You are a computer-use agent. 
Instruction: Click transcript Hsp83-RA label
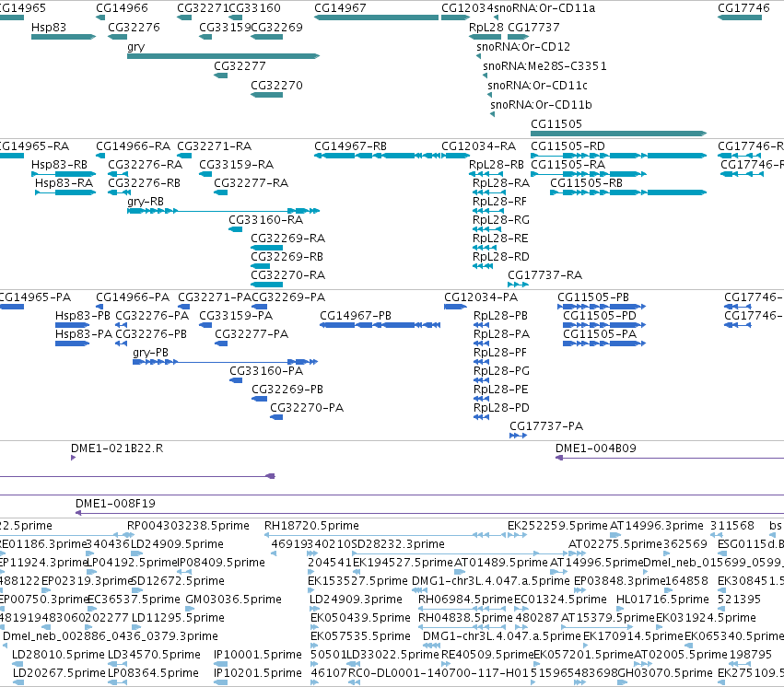pos(64,183)
